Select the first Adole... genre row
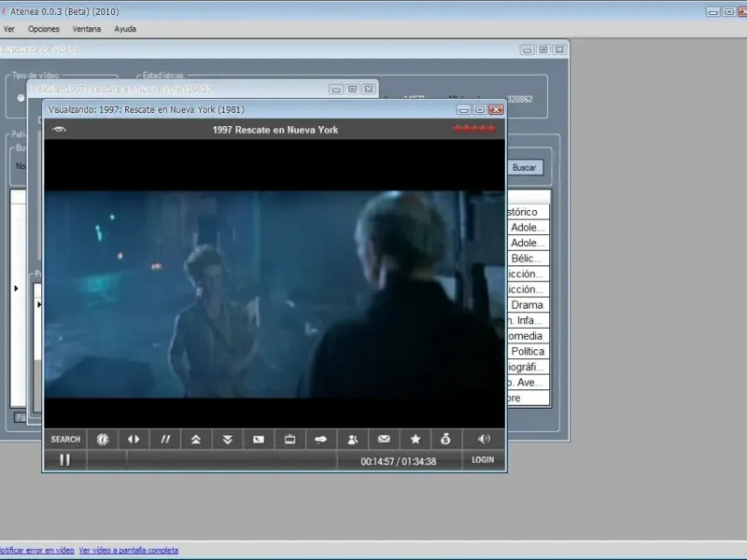 (x=528, y=228)
